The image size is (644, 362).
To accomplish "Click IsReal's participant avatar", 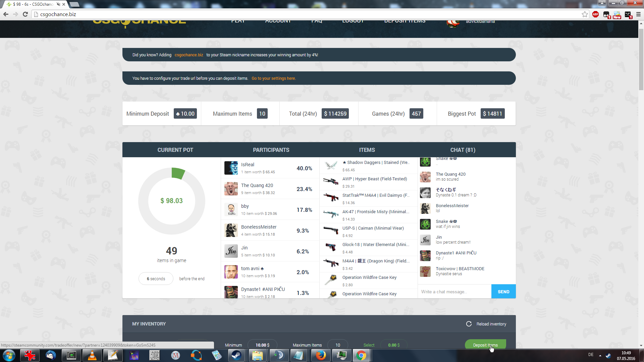I will pyautogui.click(x=231, y=168).
